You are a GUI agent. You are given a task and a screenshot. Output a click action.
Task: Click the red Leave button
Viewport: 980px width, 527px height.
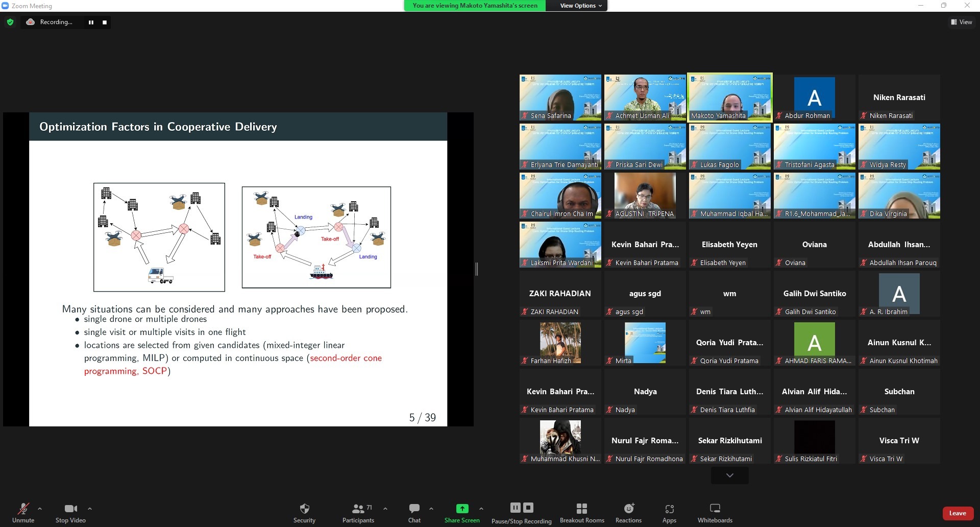pos(957,513)
